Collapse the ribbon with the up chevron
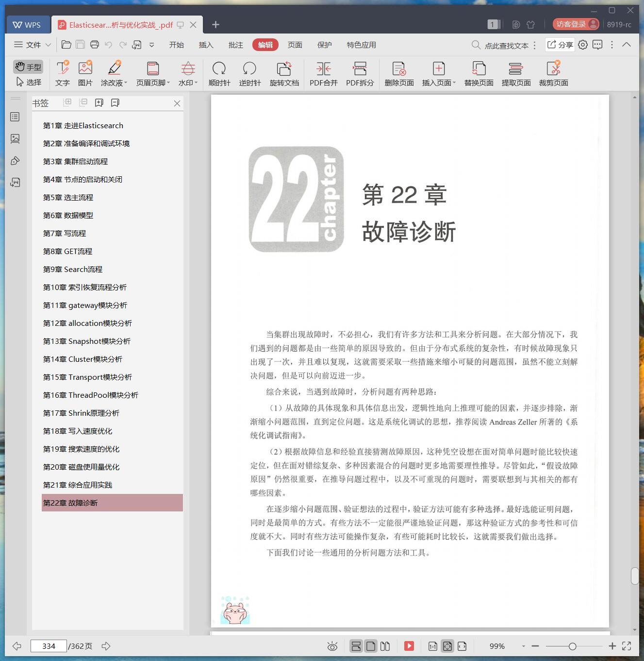The height and width of the screenshot is (661, 644). [627, 45]
